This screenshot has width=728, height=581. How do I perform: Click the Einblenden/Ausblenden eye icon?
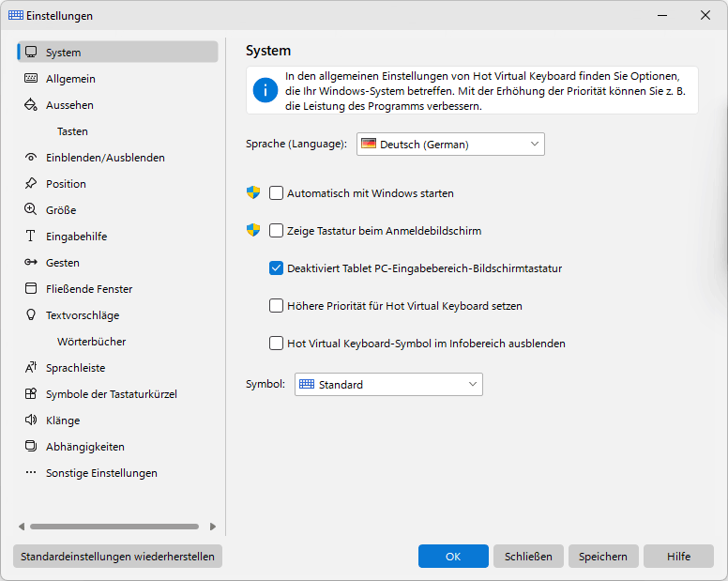(x=31, y=157)
